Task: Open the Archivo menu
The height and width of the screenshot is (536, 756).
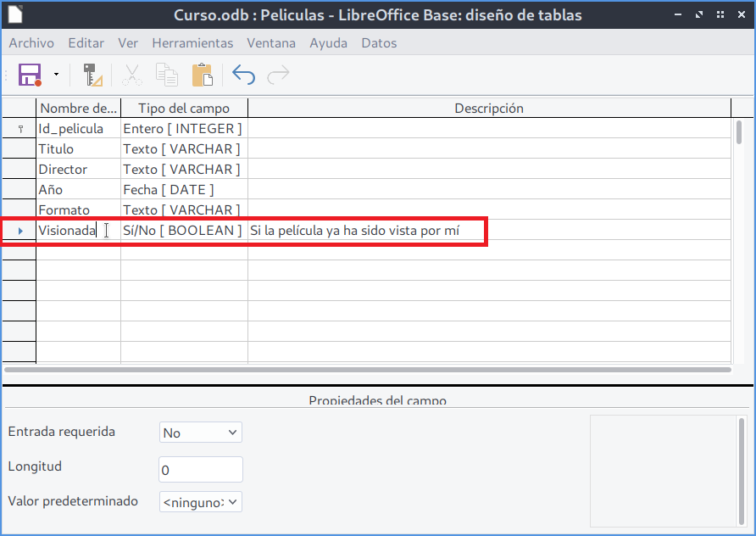Action: pyautogui.click(x=31, y=43)
